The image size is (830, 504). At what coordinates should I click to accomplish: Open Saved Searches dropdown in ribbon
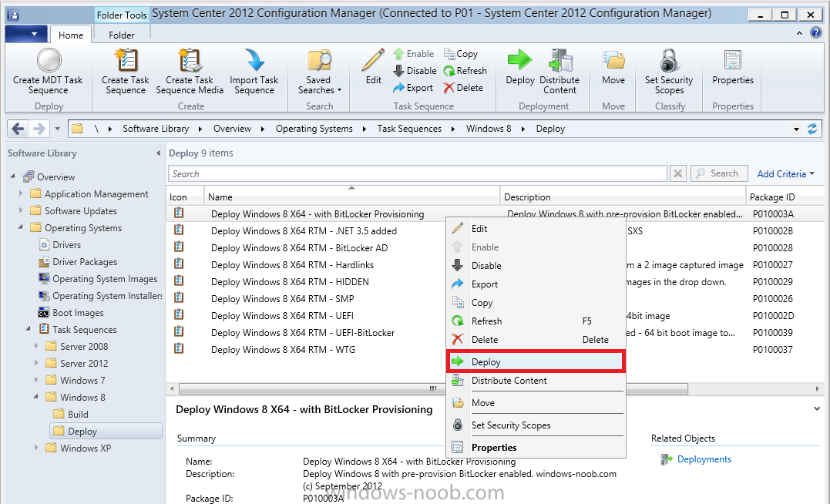[x=319, y=72]
